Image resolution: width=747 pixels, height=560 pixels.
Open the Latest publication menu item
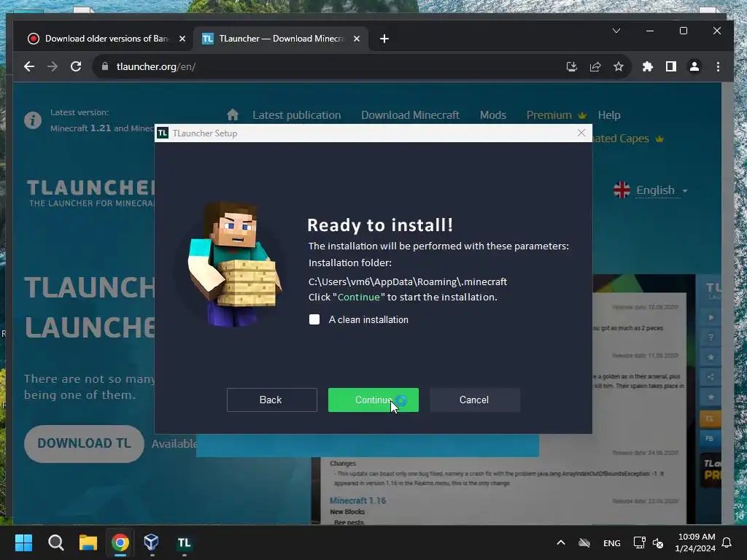click(x=296, y=115)
